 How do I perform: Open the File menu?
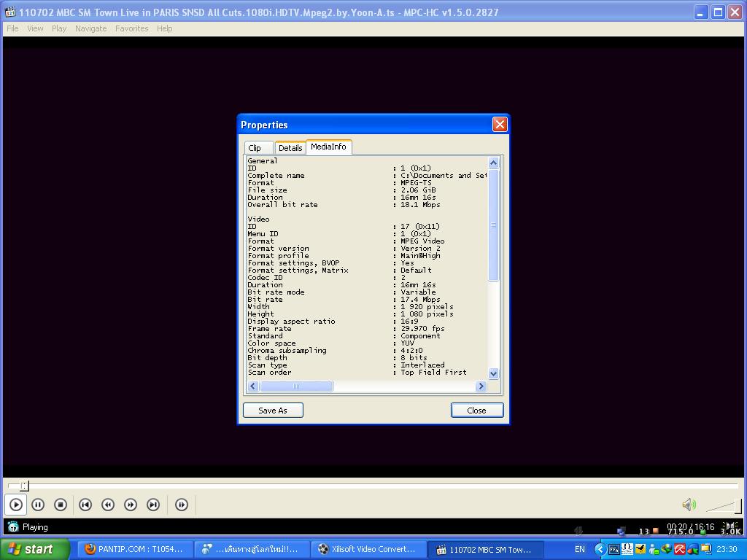pyautogui.click(x=12, y=28)
